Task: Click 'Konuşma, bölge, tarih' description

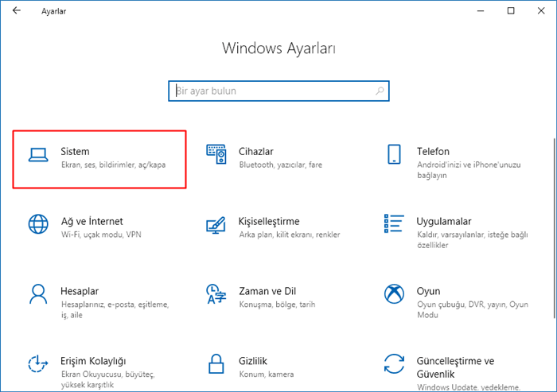Action: pyautogui.click(x=277, y=305)
